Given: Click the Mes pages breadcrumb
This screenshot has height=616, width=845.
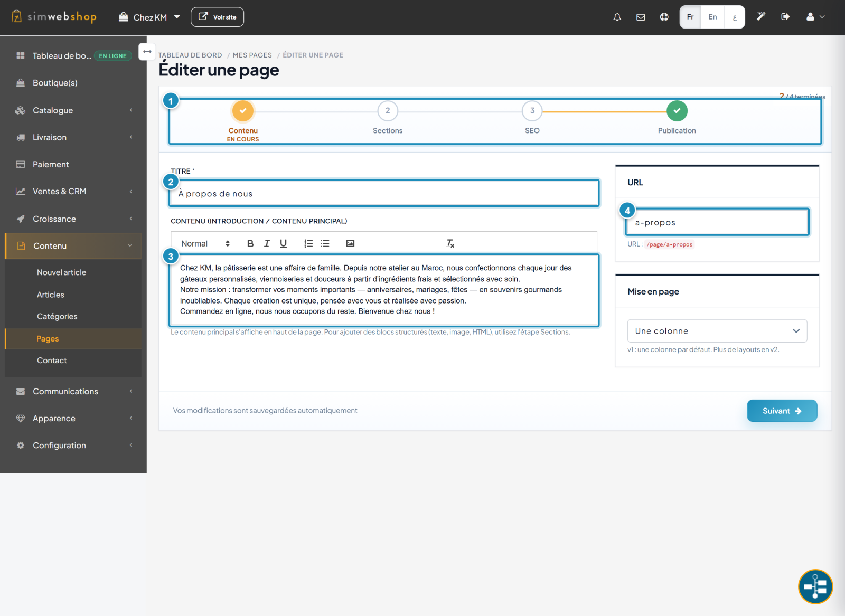Looking at the screenshot, I should click(252, 55).
